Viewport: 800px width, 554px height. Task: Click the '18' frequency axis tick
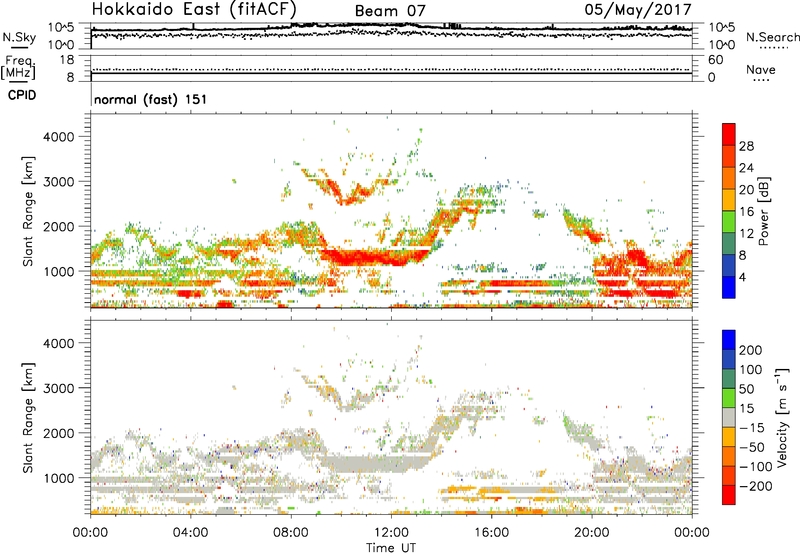tap(67, 60)
